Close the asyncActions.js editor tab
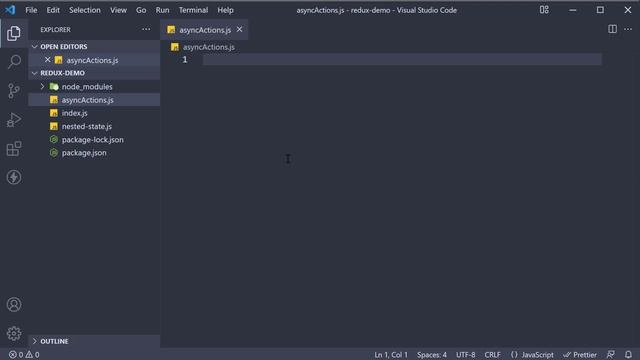Viewport: 640px width, 360px height. tap(240, 29)
